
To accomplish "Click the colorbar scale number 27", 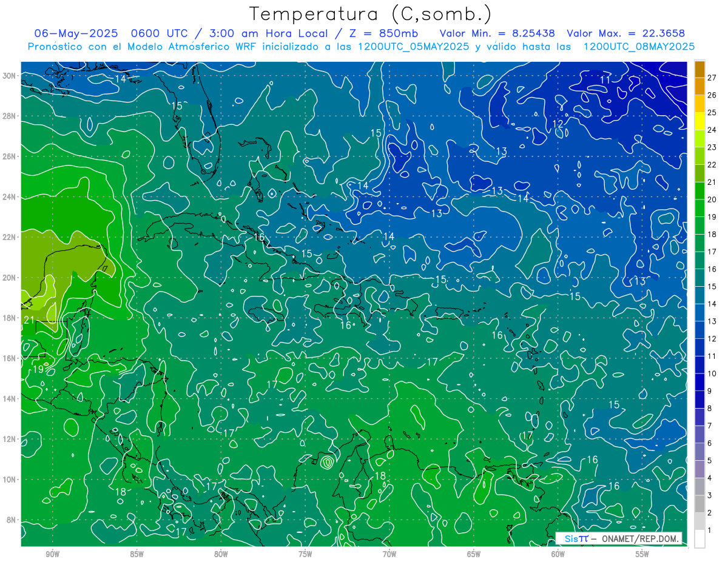I will click(712, 77).
